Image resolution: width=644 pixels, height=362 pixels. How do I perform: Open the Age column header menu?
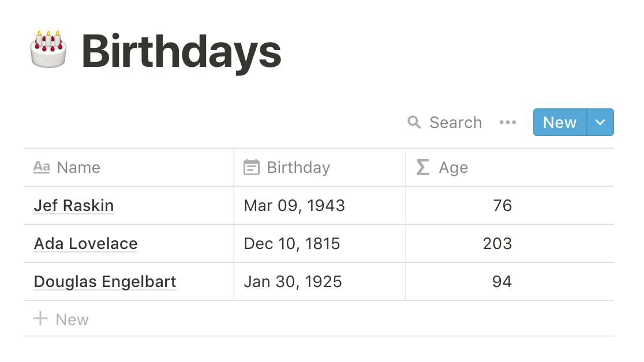[x=510, y=168]
